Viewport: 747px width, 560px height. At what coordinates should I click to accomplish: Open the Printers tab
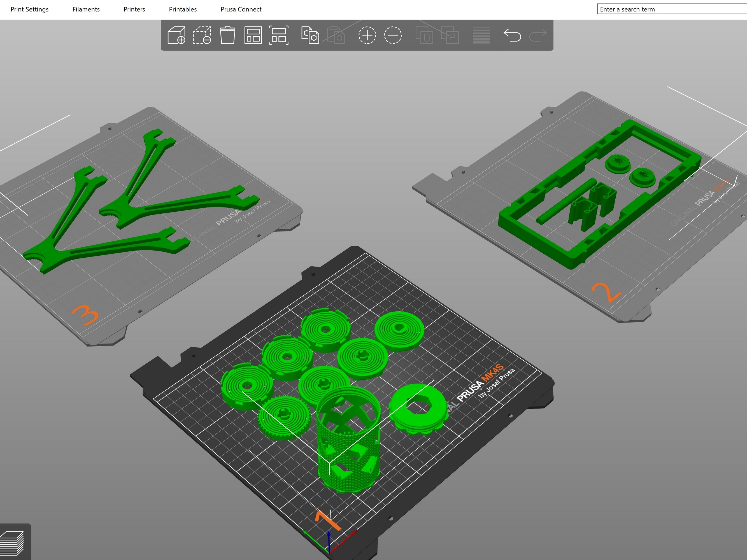(x=134, y=9)
